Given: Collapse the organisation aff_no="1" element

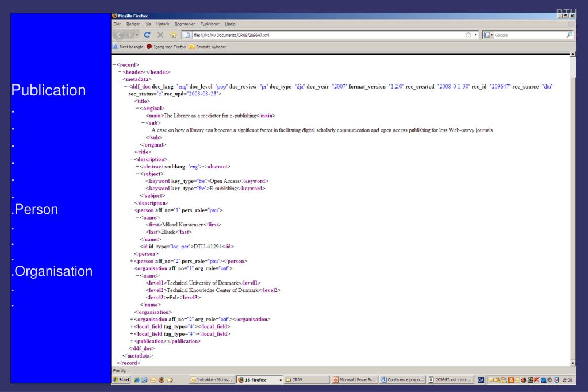Looking at the screenshot, I should click(x=131, y=268).
